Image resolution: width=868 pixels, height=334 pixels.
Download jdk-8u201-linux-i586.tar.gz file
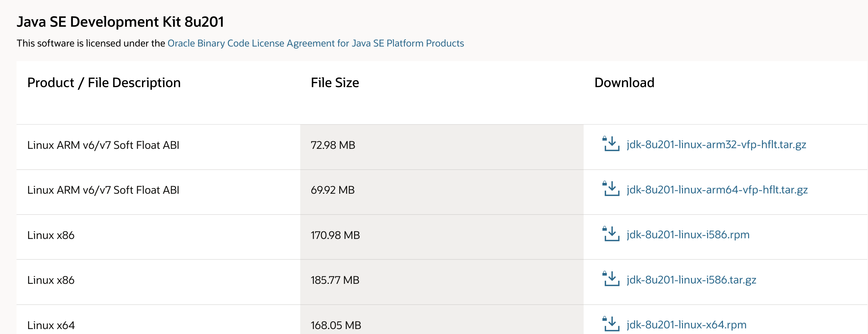point(691,280)
